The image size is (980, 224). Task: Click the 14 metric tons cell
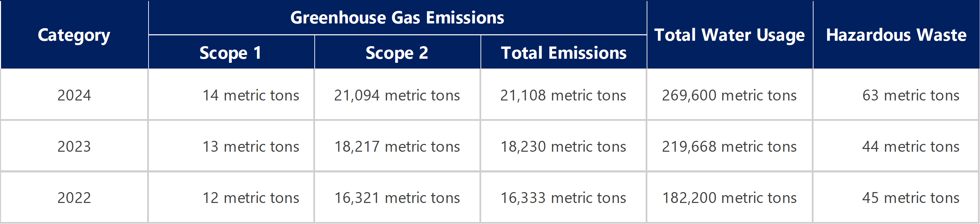(251, 95)
